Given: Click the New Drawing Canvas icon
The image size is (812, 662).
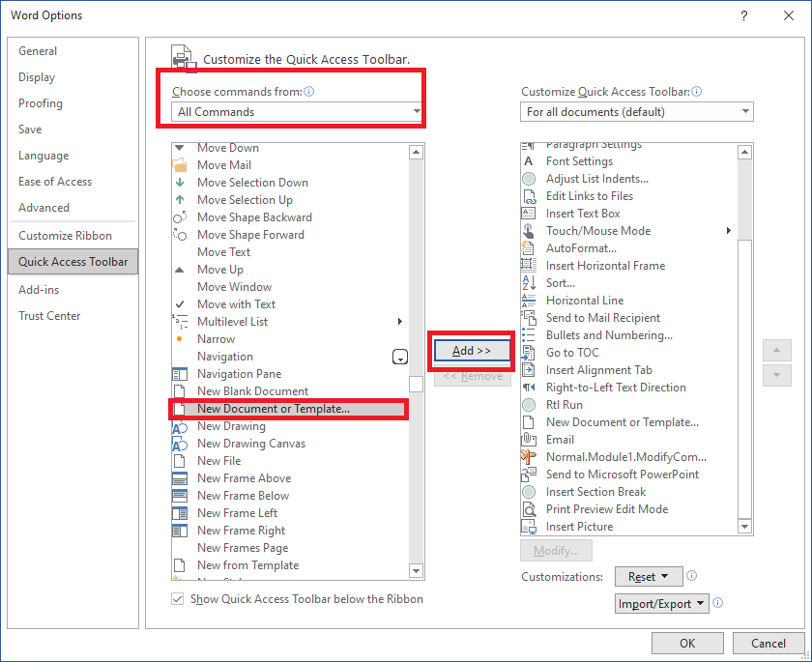Looking at the screenshot, I should point(180,444).
